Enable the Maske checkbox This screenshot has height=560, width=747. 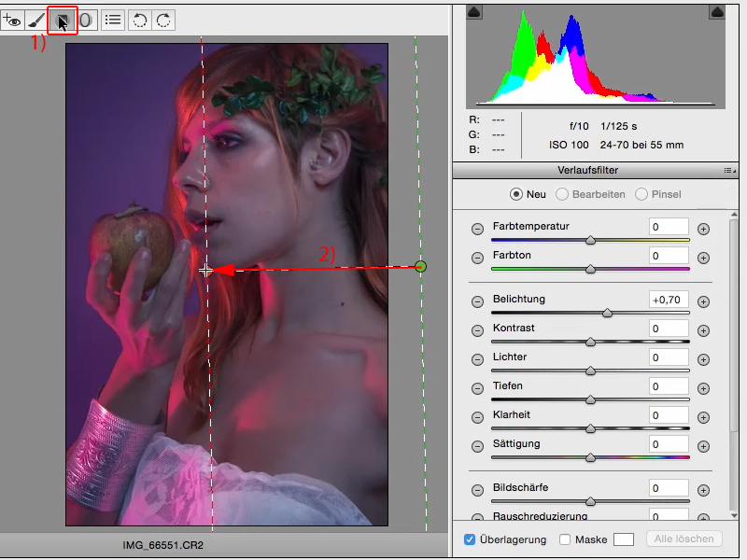(x=565, y=539)
